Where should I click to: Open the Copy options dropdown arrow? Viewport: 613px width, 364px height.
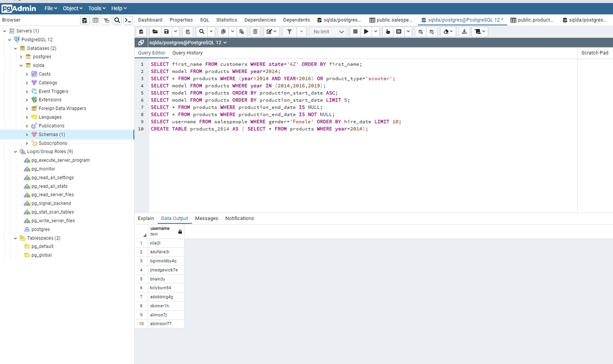click(x=232, y=32)
